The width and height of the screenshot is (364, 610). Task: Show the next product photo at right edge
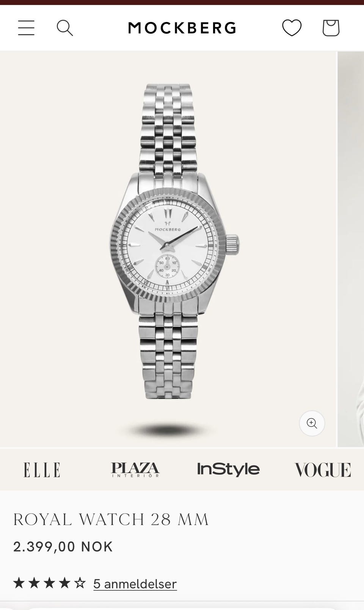pos(351,249)
